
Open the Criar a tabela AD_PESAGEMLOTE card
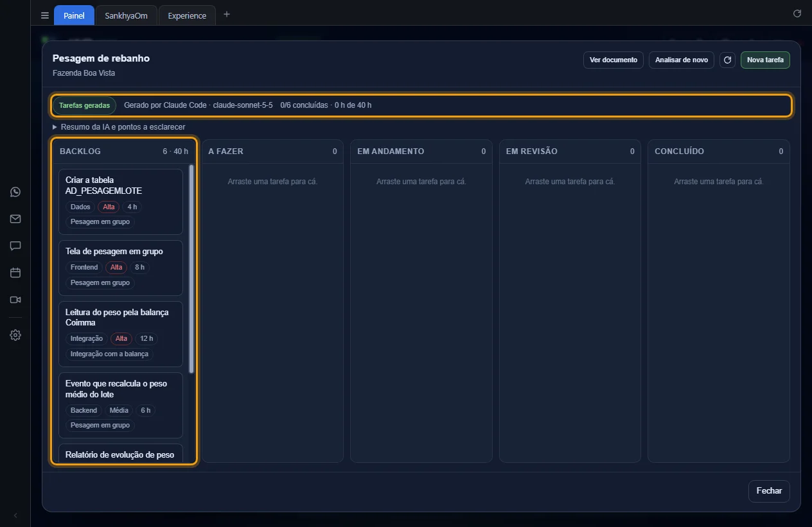tap(121, 202)
